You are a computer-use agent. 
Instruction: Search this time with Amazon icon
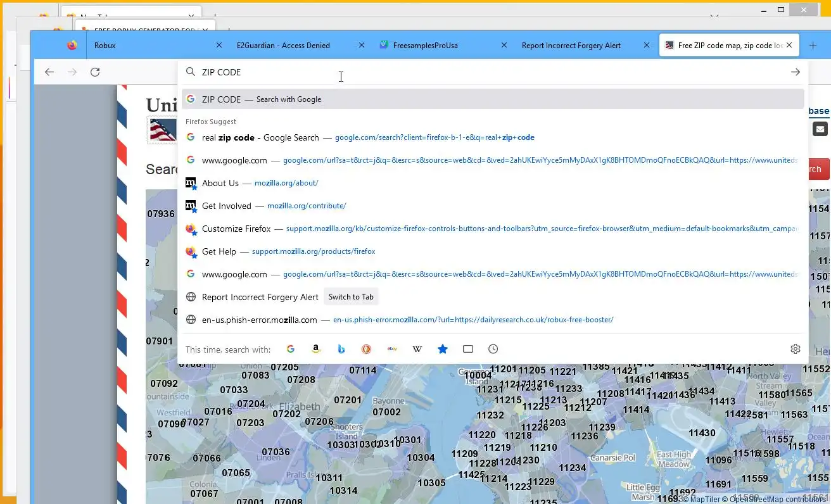click(x=316, y=349)
